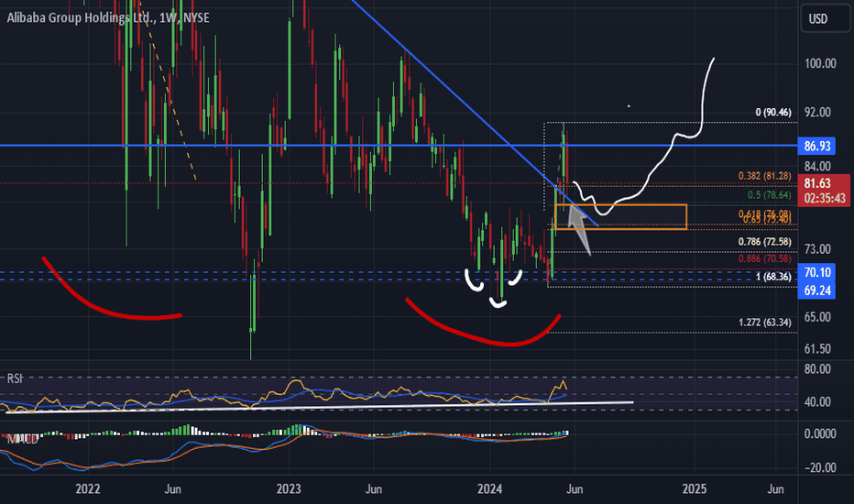Click the 61.50 price axis value
This screenshot has height=504, width=854.
(x=817, y=349)
